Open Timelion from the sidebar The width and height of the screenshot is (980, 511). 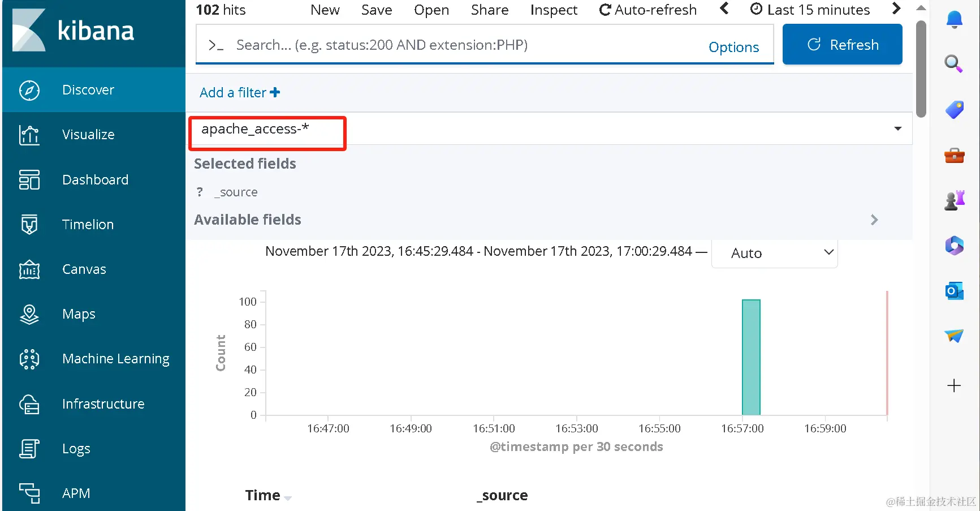(x=88, y=224)
